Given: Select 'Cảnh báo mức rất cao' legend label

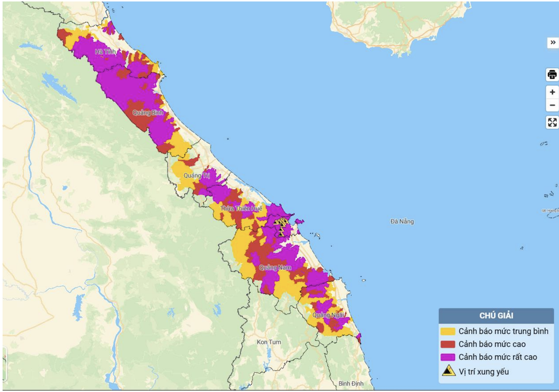Looking at the screenshot, I should (498, 357).
